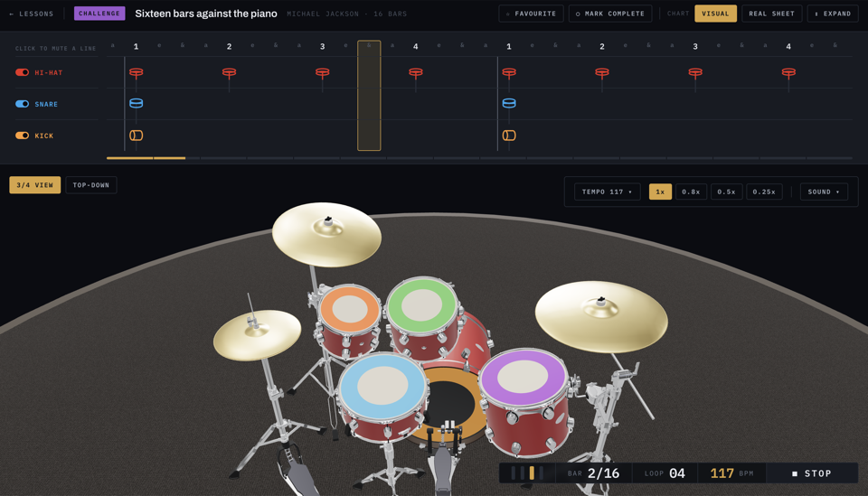The height and width of the screenshot is (496, 868).
Task: Open the Sound dropdown
Action: coord(824,192)
